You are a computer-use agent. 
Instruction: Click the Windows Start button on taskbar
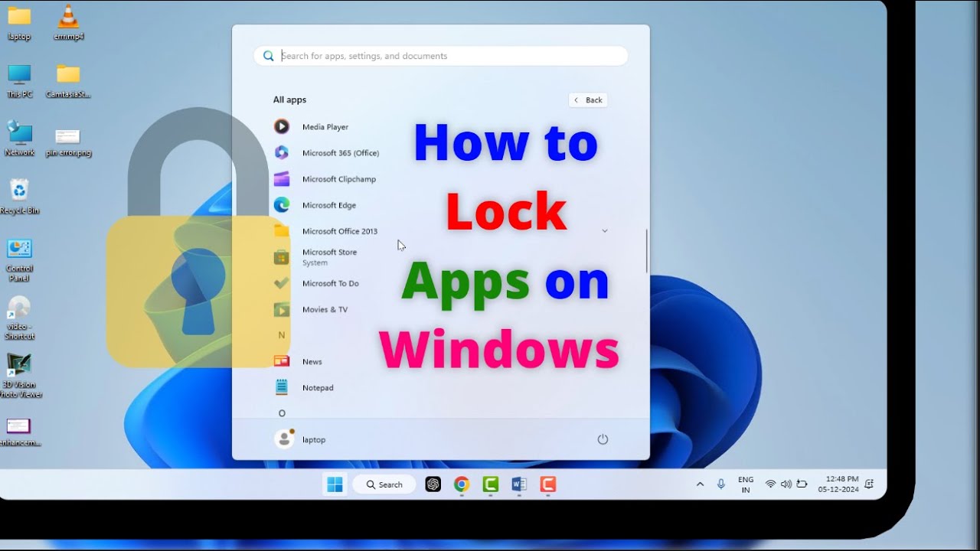click(x=335, y=484)
